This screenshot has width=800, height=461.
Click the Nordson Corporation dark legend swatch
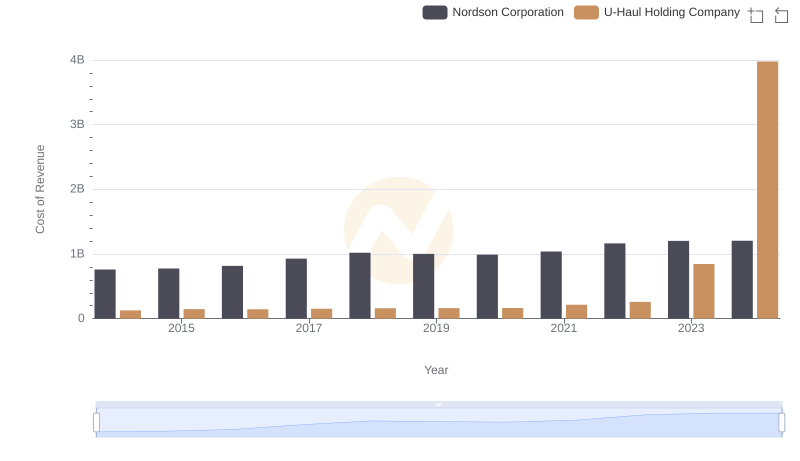tap(435, 12)
